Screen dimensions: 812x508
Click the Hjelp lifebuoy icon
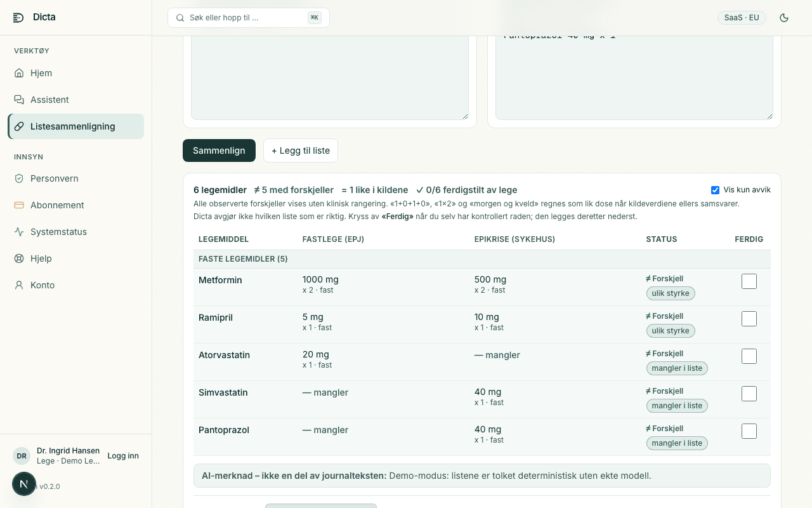19,258
